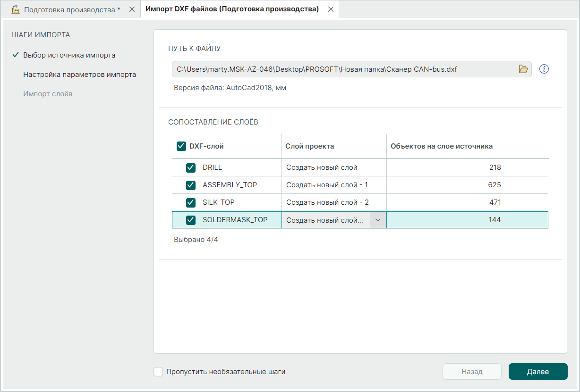Screen dimensions: 580x392
Task: Toggle the DXF-слой select-all checkbox
Action: click(181, 146)
